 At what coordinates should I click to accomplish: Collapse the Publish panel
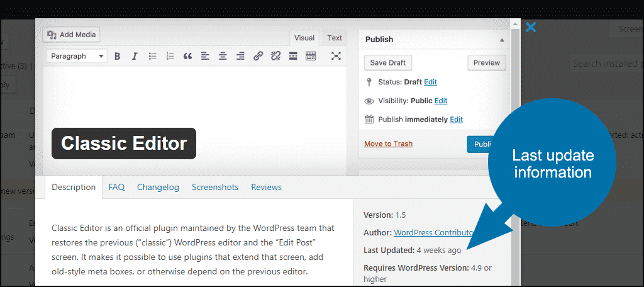[x=501, y=40]
